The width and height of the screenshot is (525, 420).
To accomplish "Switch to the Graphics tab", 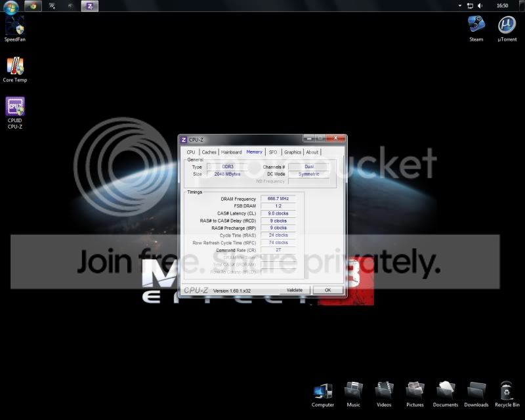I will pyautogui.click(x=293, y=152).
